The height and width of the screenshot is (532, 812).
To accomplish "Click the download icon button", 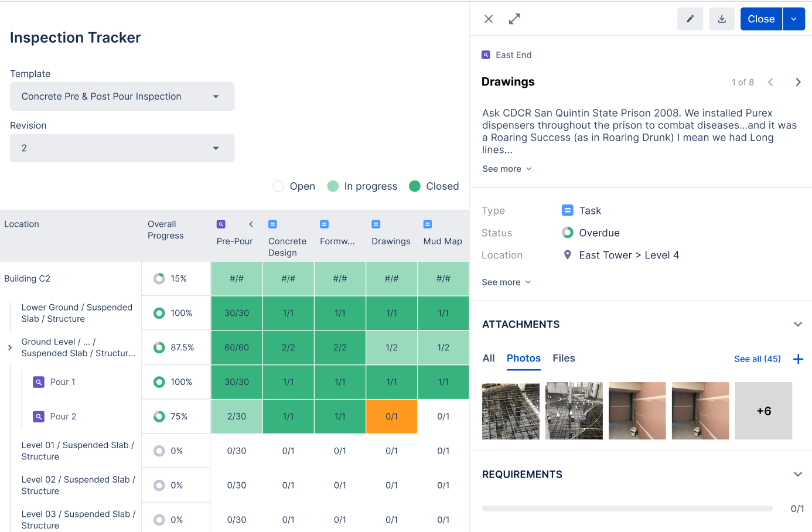I will [x=721, y=19].
